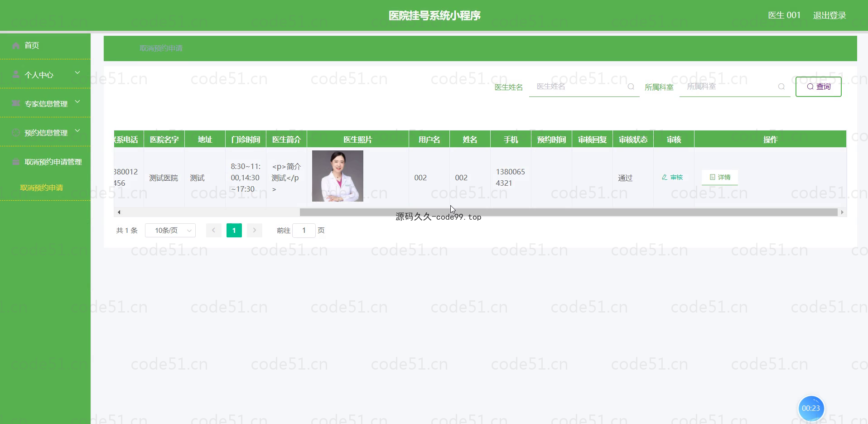Click the 医院挂号系统小程序 title
The height and width of the screenshot is (424, 868).
click(434, 15)
